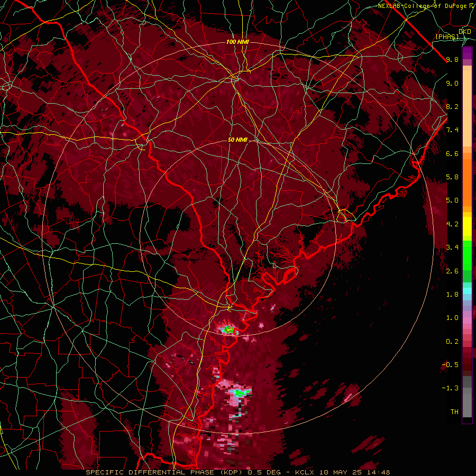
Task: Pick the 6.6 scale value
Action: [452, 153]
